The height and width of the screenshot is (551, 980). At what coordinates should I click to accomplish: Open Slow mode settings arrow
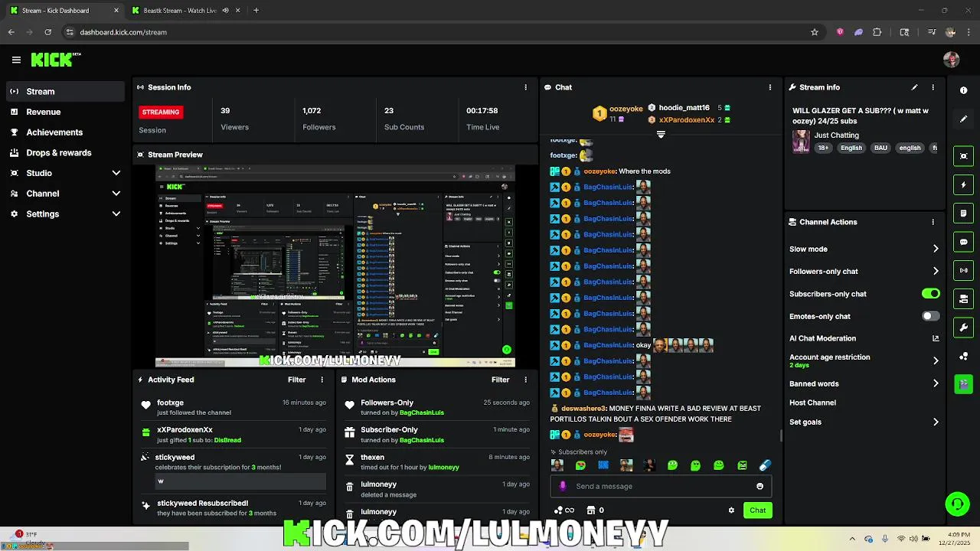(936, 249)
